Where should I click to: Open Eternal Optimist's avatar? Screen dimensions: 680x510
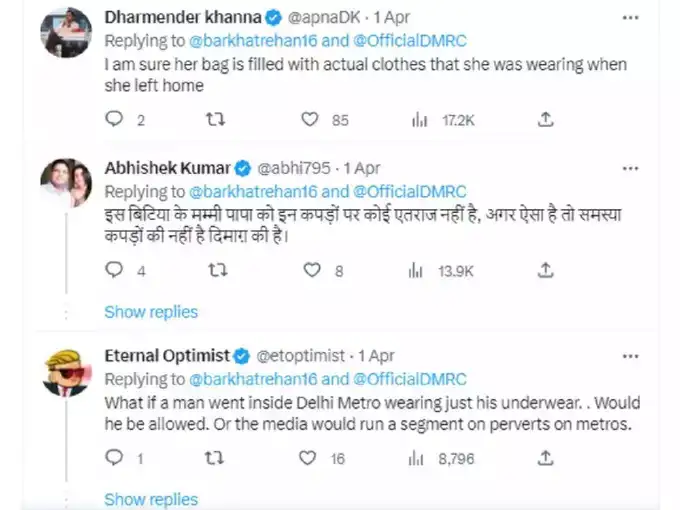[x=66, y=373]
